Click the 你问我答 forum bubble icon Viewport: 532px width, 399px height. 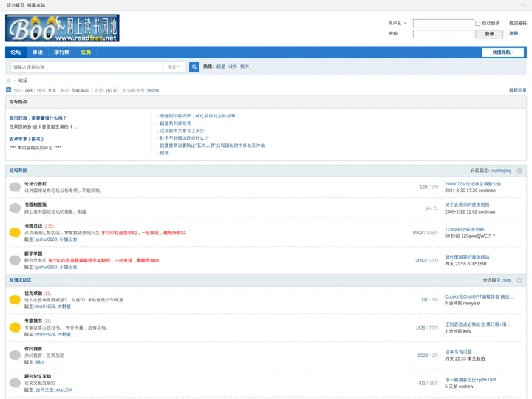pos(15,355)
